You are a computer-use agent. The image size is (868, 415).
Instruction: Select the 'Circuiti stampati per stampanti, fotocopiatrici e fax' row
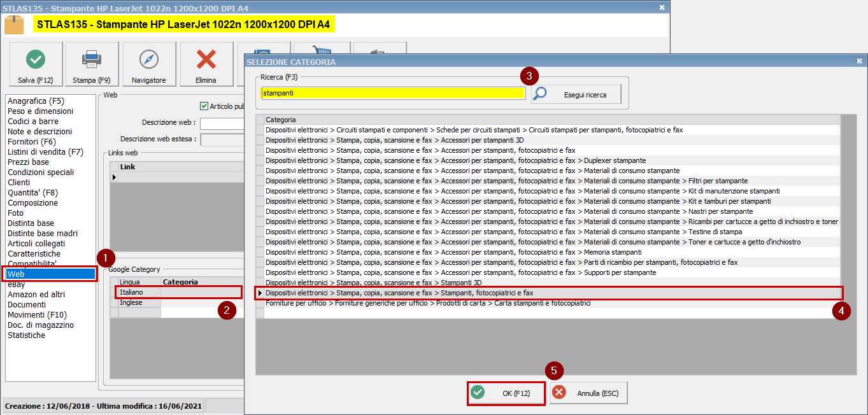pyautogui.click(x=552, y=130)
